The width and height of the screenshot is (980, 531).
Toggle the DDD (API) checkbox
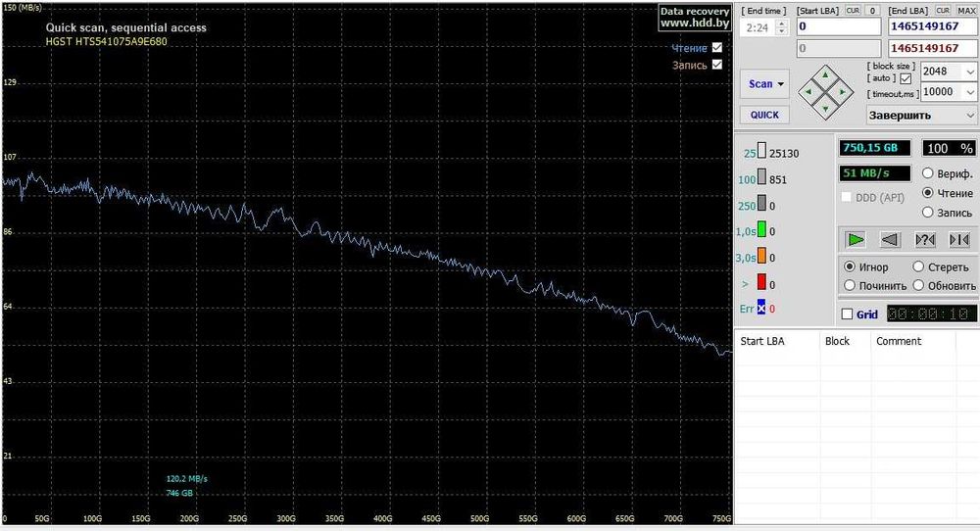tap(847, 197)
